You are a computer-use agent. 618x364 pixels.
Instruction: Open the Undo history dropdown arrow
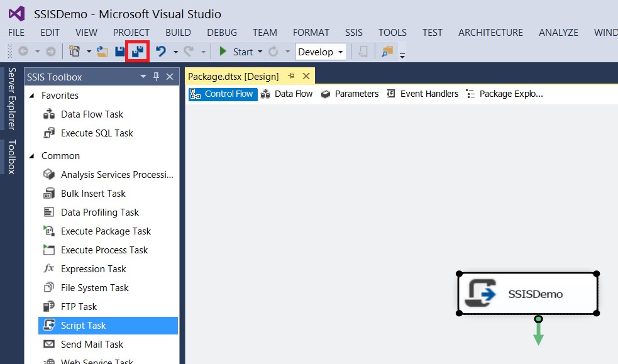pyautogui.click(x=175, y=52)
